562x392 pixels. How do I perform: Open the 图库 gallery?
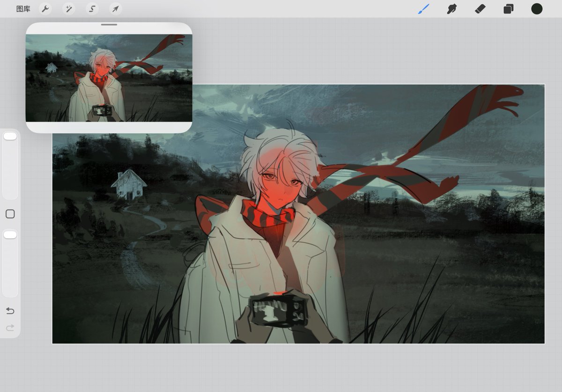tap(23, 9)
